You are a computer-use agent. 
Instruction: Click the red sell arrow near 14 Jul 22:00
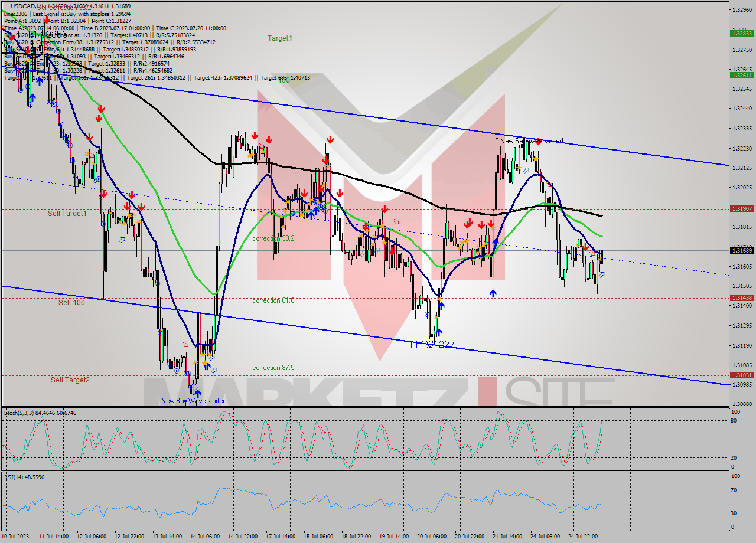255,135
